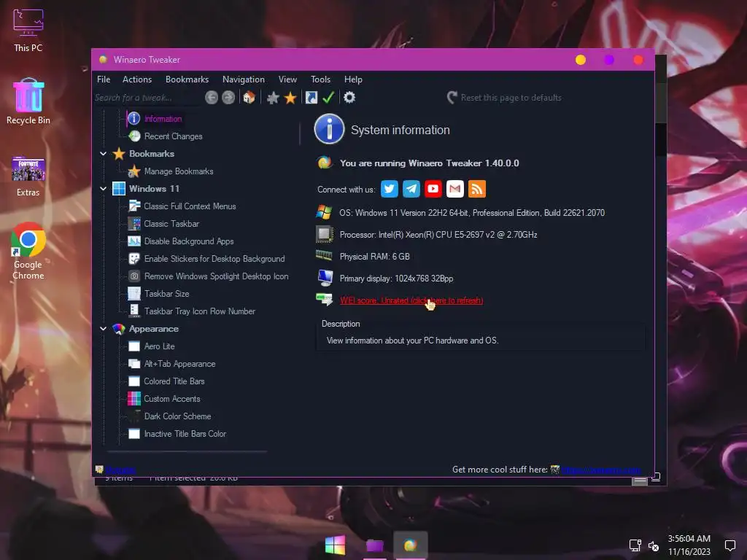Open the Bookmarks menu
Screen dimensions: 747x560
(187, 79)
